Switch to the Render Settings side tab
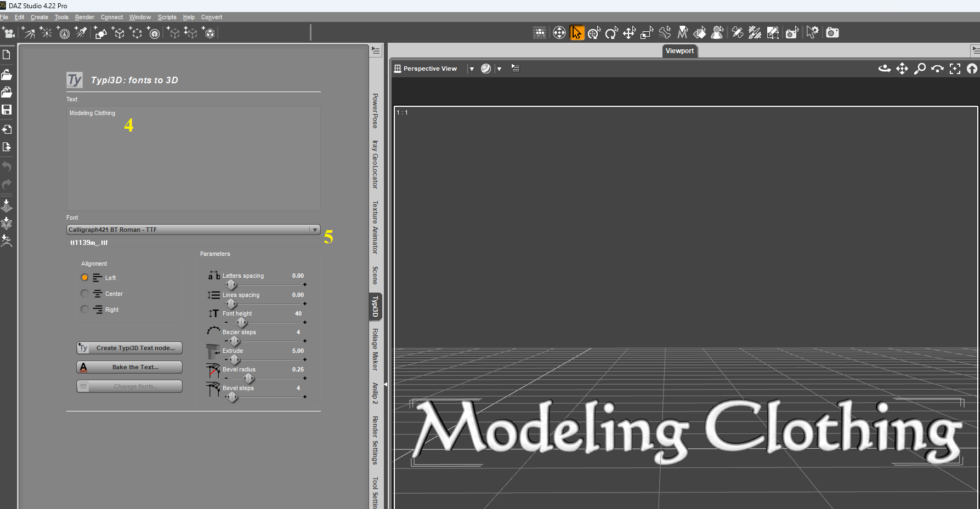The width and height of the screenshot is (980, 509). point(375,440)
